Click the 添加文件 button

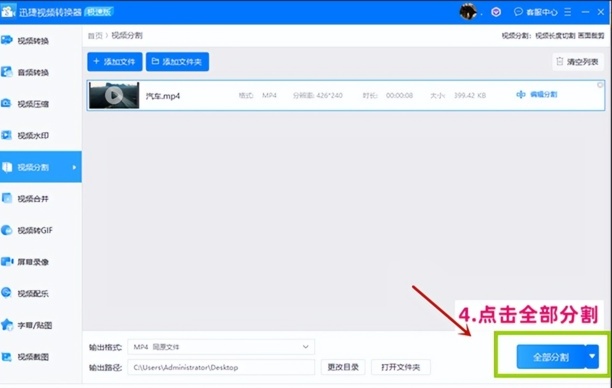click(x=115, y=62)
